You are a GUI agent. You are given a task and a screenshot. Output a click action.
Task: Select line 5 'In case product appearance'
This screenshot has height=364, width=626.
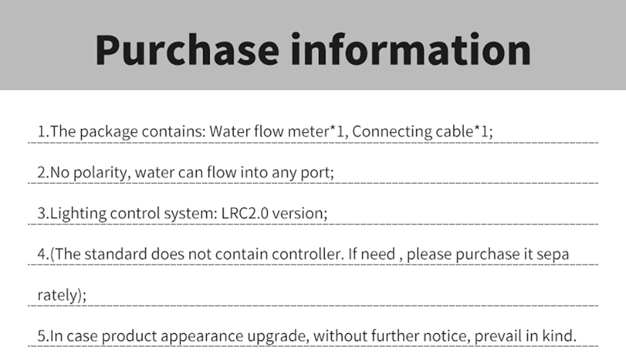coord(307,336)
